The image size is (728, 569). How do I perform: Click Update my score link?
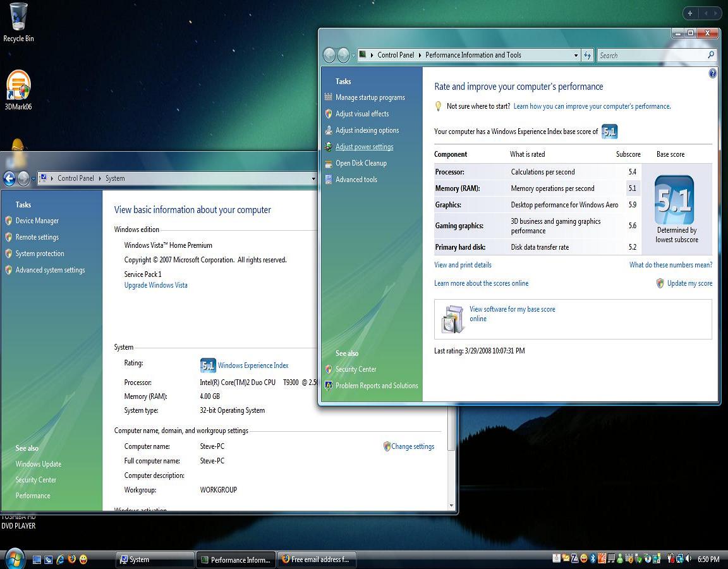coord(689,283)
